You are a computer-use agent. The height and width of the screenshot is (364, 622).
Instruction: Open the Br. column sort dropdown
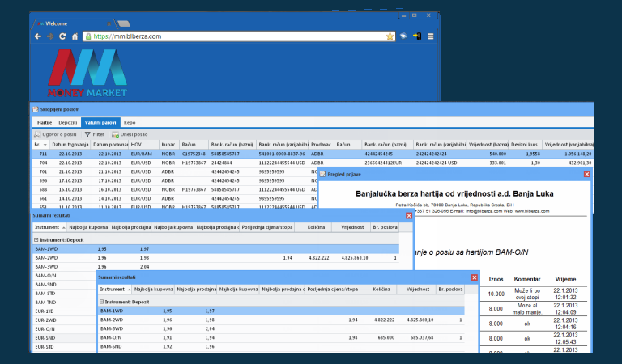click(45, 145)
